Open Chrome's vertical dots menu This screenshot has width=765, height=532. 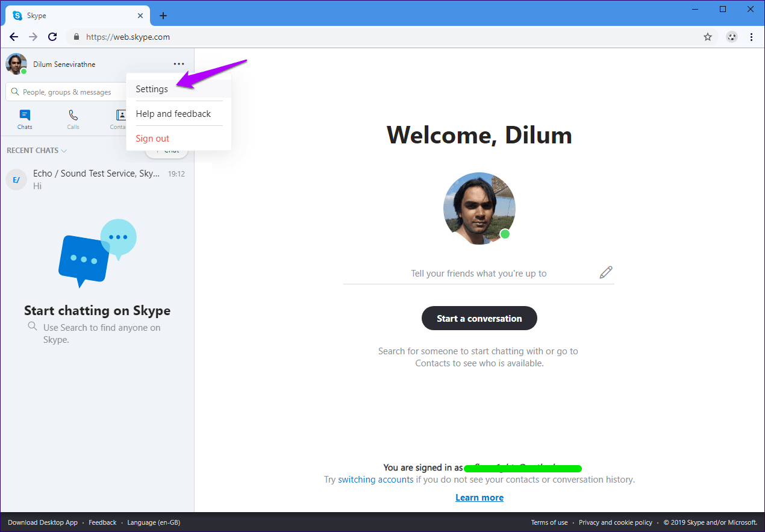751,37
